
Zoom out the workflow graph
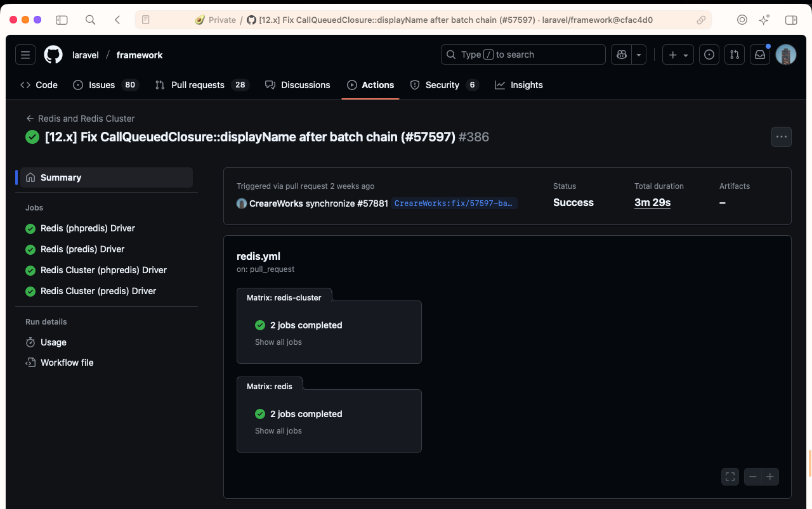pyautogui.click(x=752, y=477)
